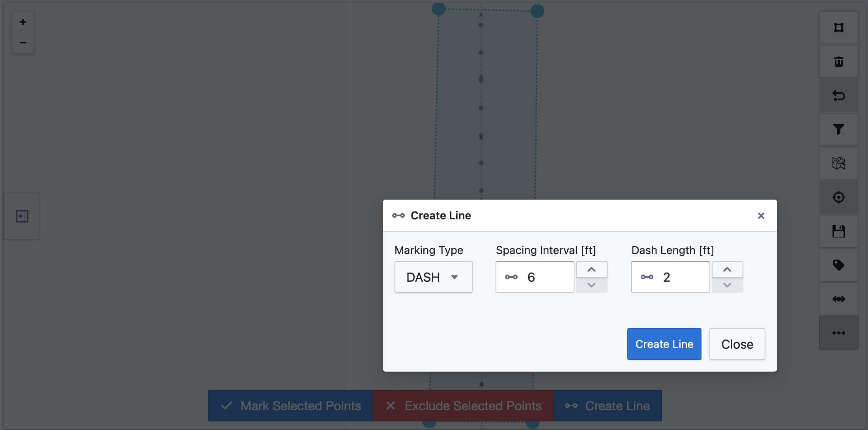This screenshot has height=430, width=868.
Task: Toggle the bidirectional arrows tool
Action: click(839, 298)
